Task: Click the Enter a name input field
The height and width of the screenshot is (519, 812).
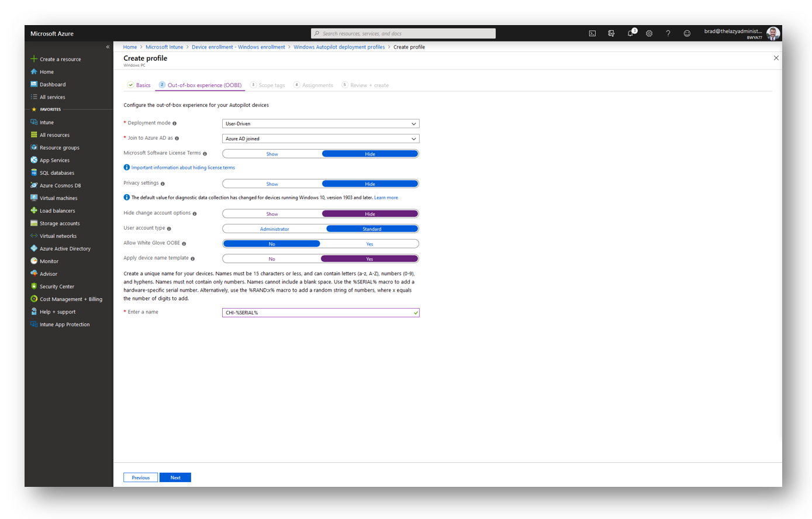Action: pyautogui.click(x=320, y=313)
